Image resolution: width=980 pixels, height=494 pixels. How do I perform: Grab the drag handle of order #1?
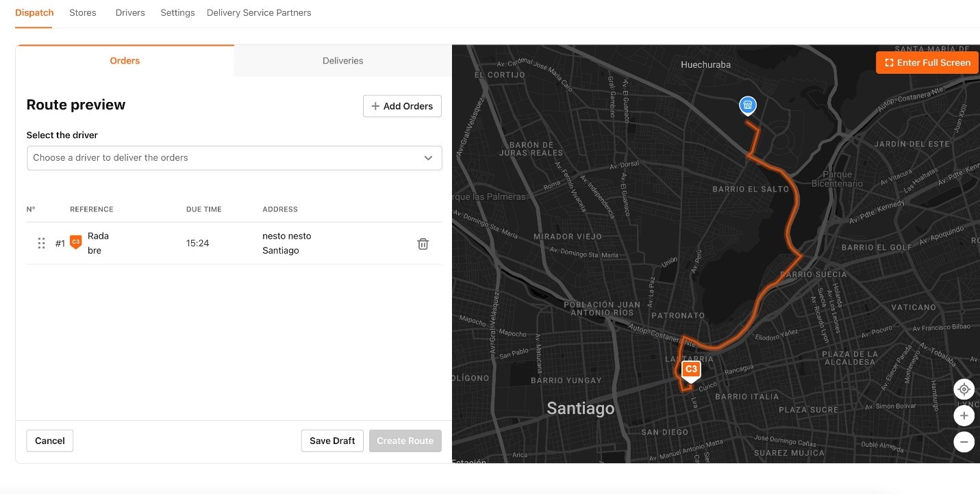coord(41,243)
